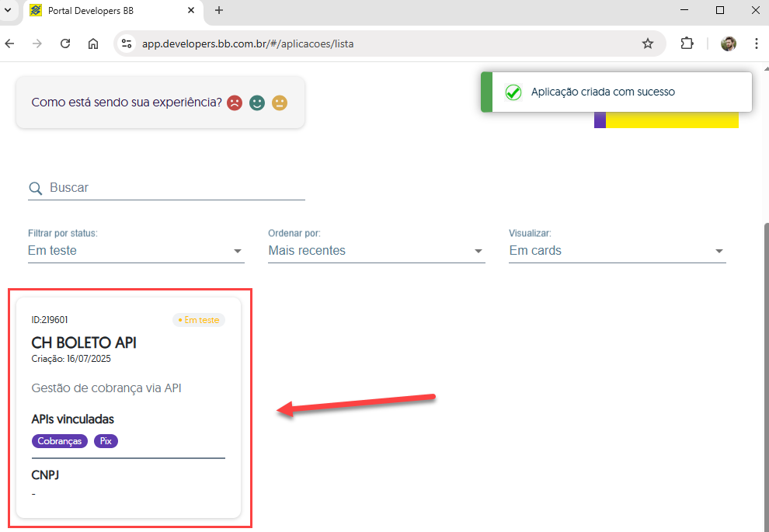The width and height of the screenshot is (769, 532).
Task: Click the address bar URL
Action: (248, 43)
